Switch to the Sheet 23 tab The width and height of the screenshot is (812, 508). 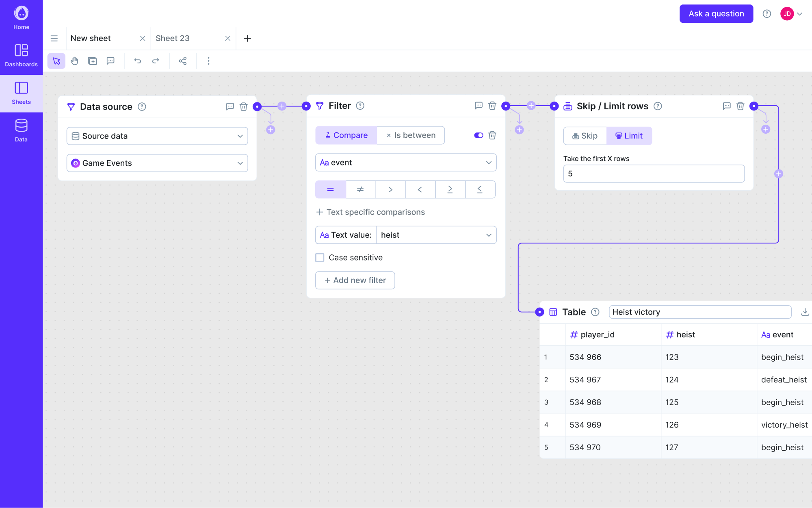pyautogui.click(x=173, y=38)
